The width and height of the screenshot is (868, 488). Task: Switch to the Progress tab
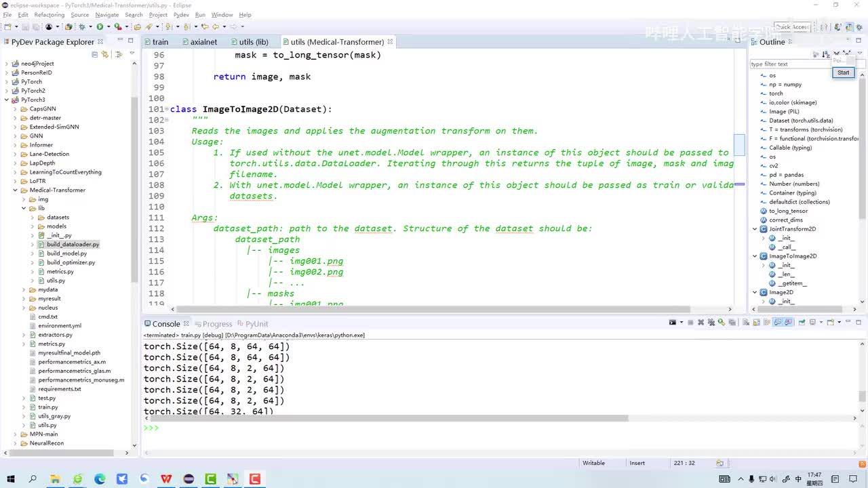click(x=213, y=324)
